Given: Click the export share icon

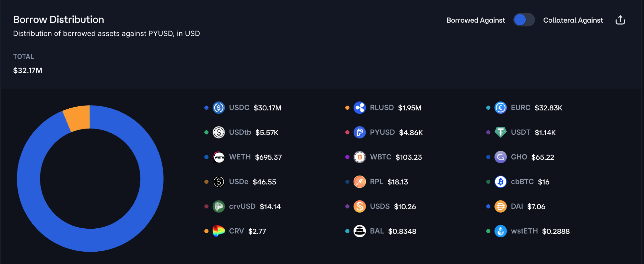Looking at the screenshot, I should [620, 20].
